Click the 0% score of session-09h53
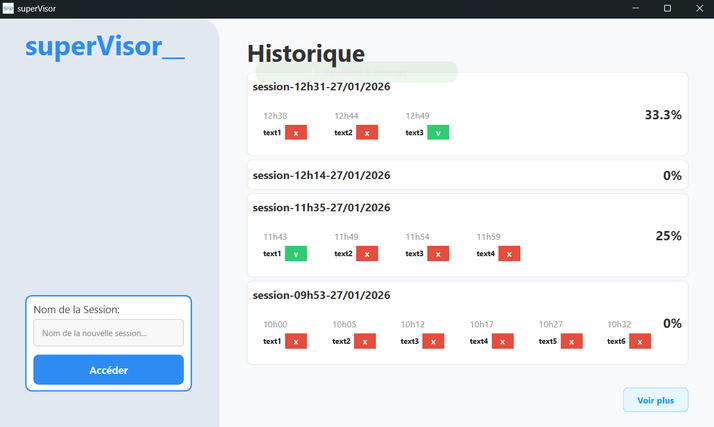714x427 pixels. (672, 323)
